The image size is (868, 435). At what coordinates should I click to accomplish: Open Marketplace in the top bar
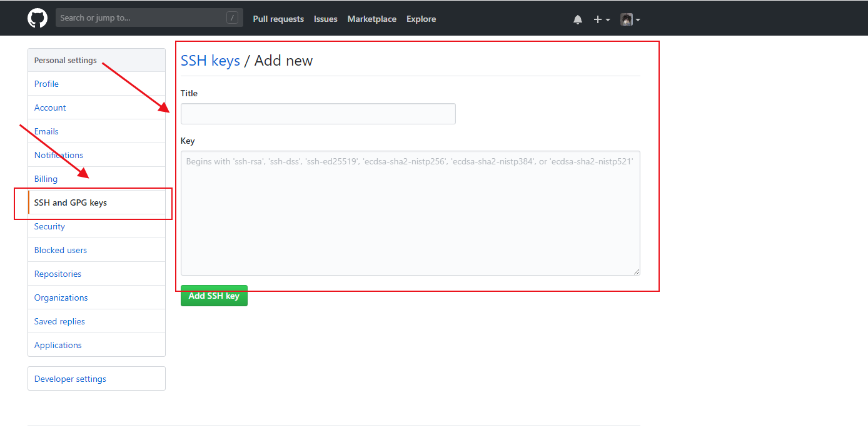pos(372,19)
